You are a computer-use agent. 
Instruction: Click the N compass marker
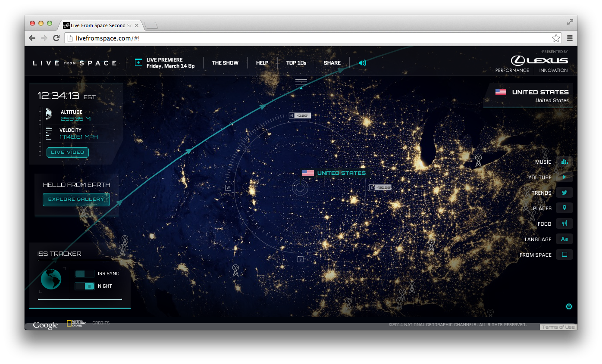[x=292, y=115]
